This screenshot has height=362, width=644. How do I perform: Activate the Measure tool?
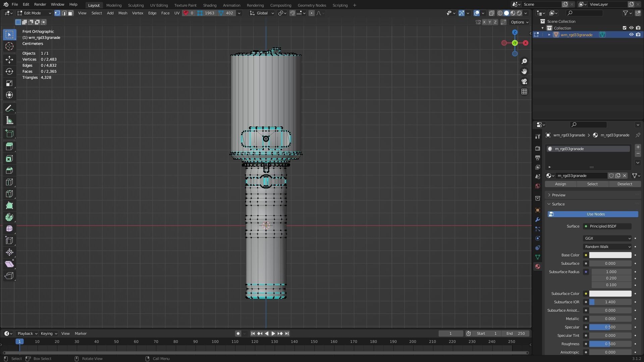[x=9, y=121]
